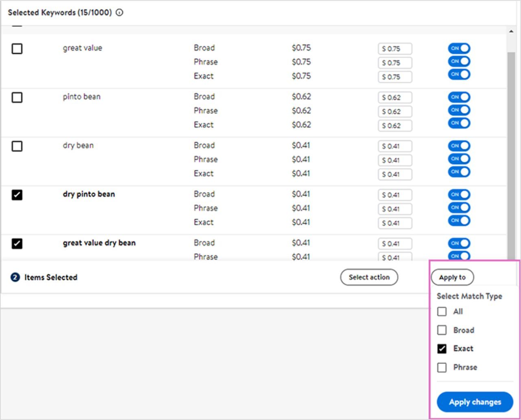This screenshot has width=521, height=420.
Task: Click the info icon beside Selected Keywords
Action: (119, 13)
